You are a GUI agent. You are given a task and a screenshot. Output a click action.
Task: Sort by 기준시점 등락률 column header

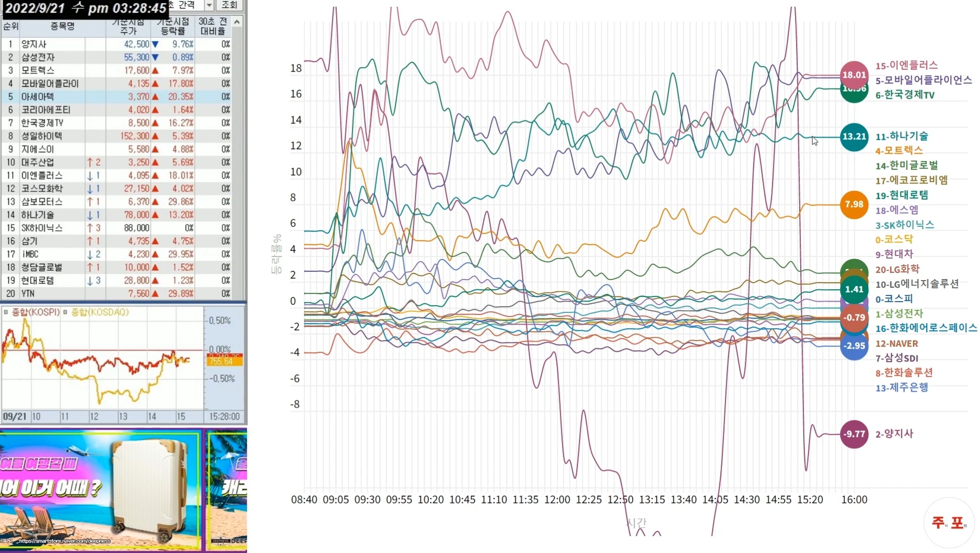click(173, 26)
